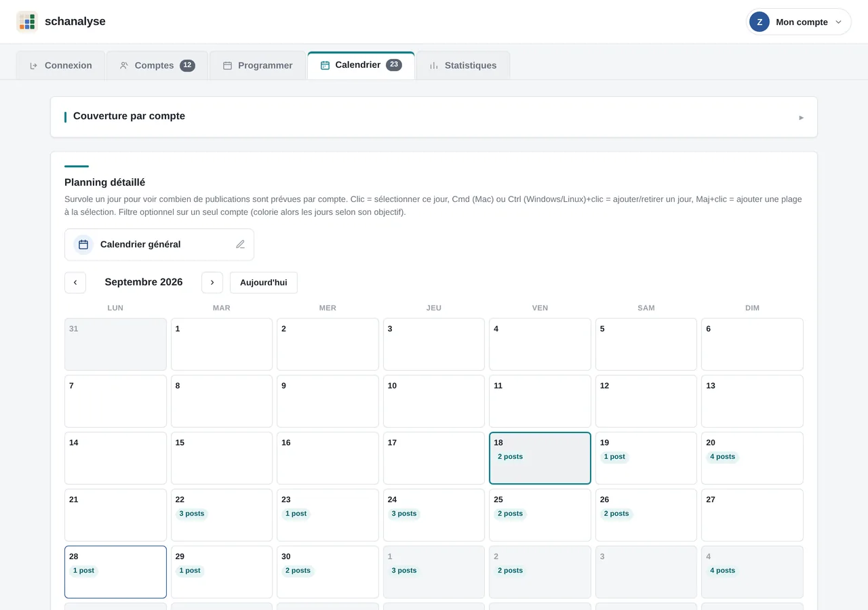Image resolution: width=868 pixels, height=610 pixels.
Task: Select the Calendrier tab
Action: coord(361,65)
